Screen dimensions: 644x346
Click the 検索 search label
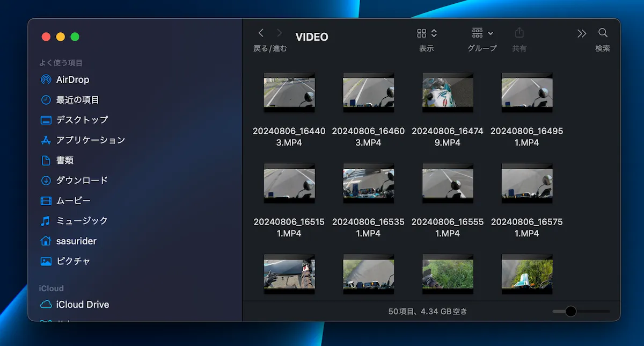point(603,48)
